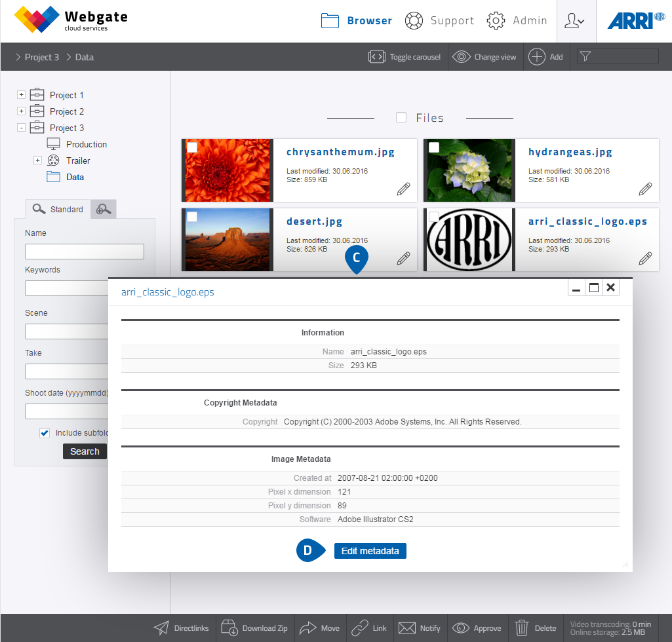Go to Data breadcrumb
The image size is (672, 642).
85,57
